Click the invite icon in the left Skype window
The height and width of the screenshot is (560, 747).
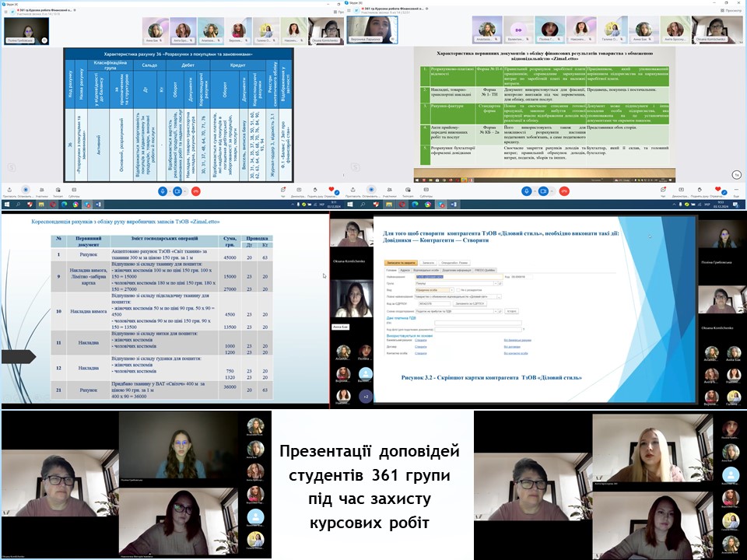click(x=9, y=190)
